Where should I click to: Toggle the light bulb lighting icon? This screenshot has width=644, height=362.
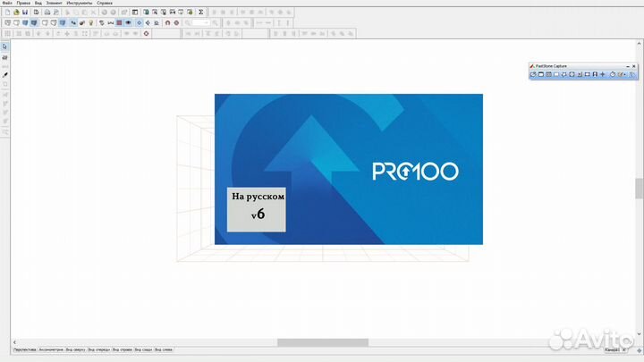click(x=90, y=23)
